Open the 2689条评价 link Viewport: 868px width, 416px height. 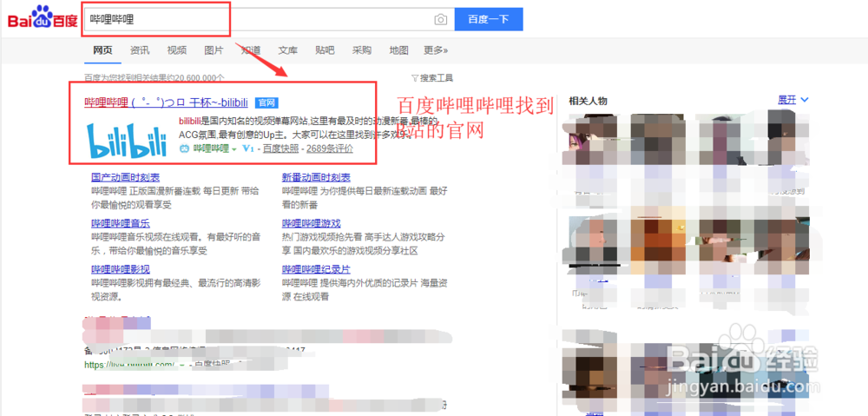pyautogui.click(x=330, y=149)
